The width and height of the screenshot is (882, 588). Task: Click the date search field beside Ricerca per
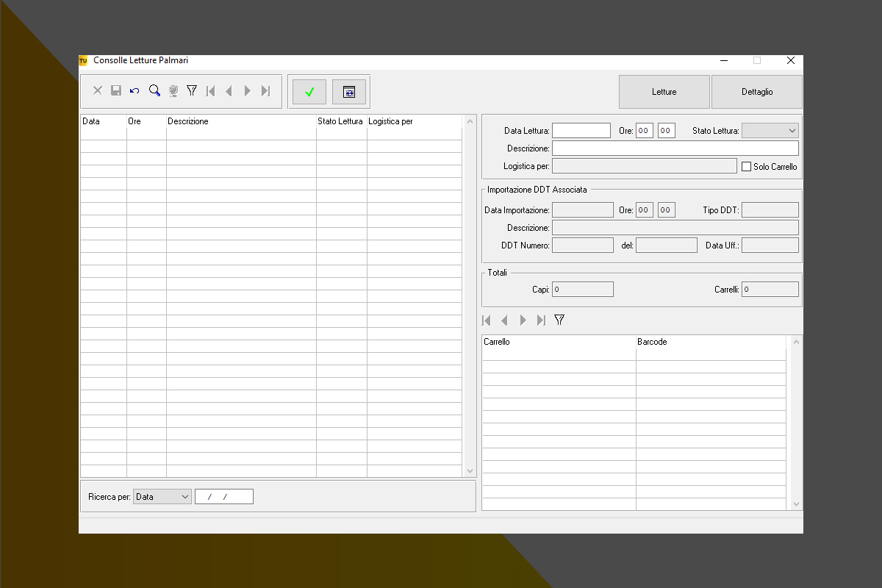(x=224, y=497)
